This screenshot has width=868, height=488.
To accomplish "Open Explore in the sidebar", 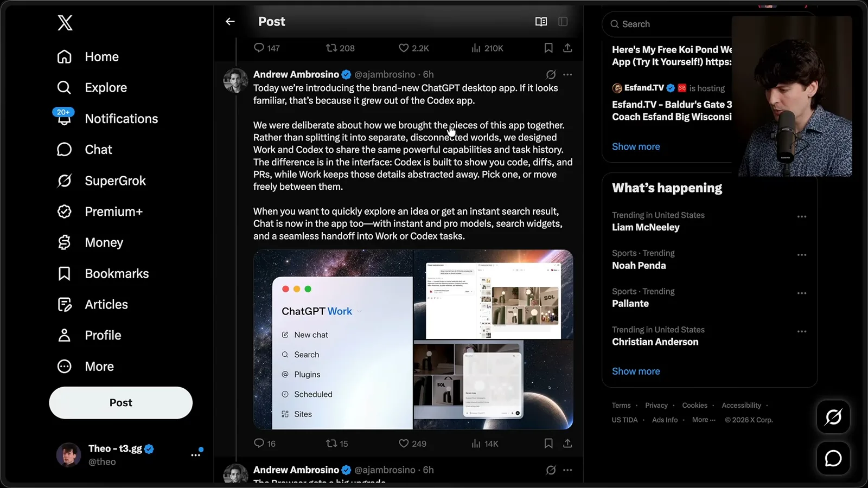I will pyautogui.click(x=92, y=88).
